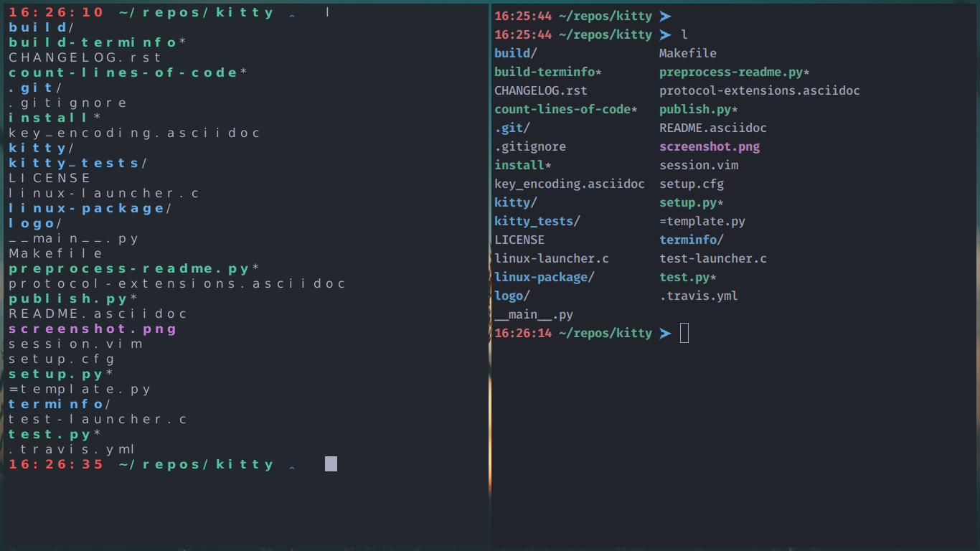Click the green prompt arrow on right pane

click(x=666, y=332)
